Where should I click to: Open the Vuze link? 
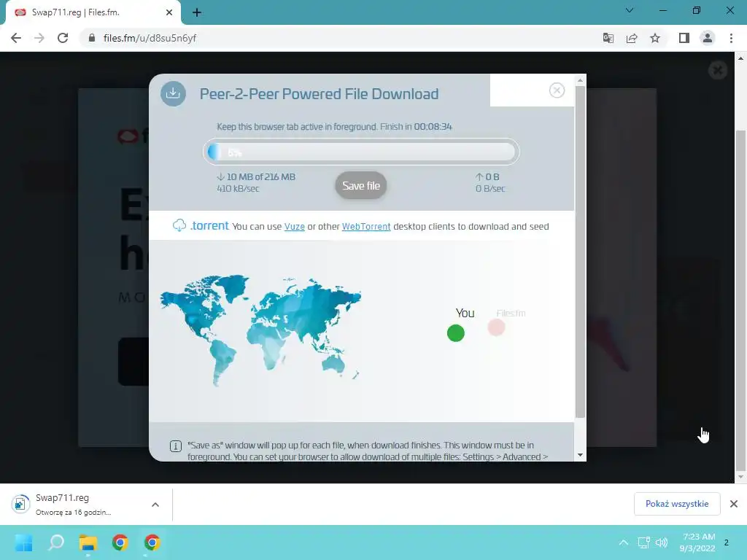pyautogui.click(x=295, y=227)
